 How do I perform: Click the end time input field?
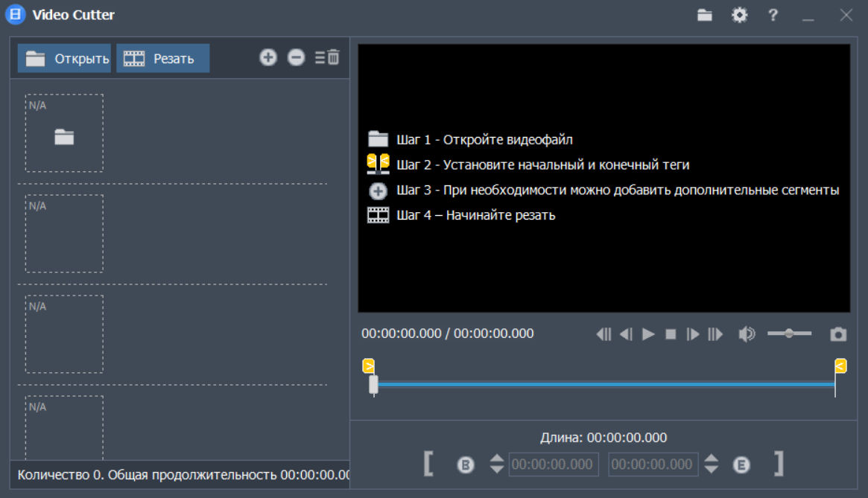click(x=653, y=465)
